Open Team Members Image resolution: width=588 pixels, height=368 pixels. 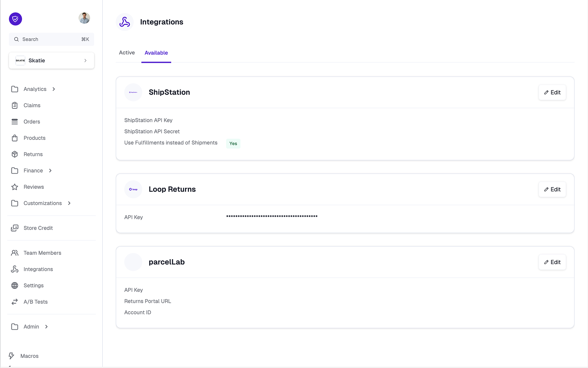coord(42,253)
